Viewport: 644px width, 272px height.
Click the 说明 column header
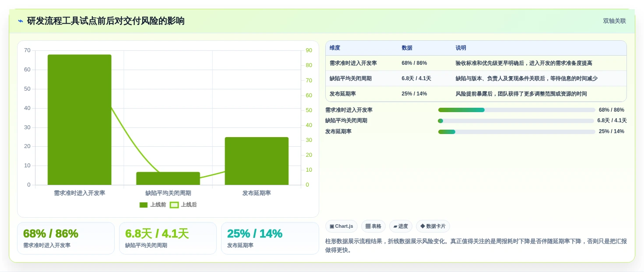point(461,48)
